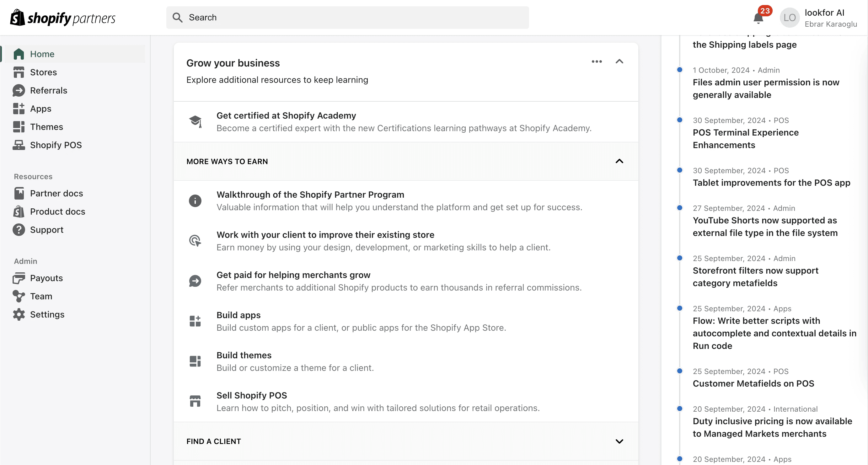Open Themes using its sidebar icon
This screenshot has height=465, width=868.
coord(19,127)
